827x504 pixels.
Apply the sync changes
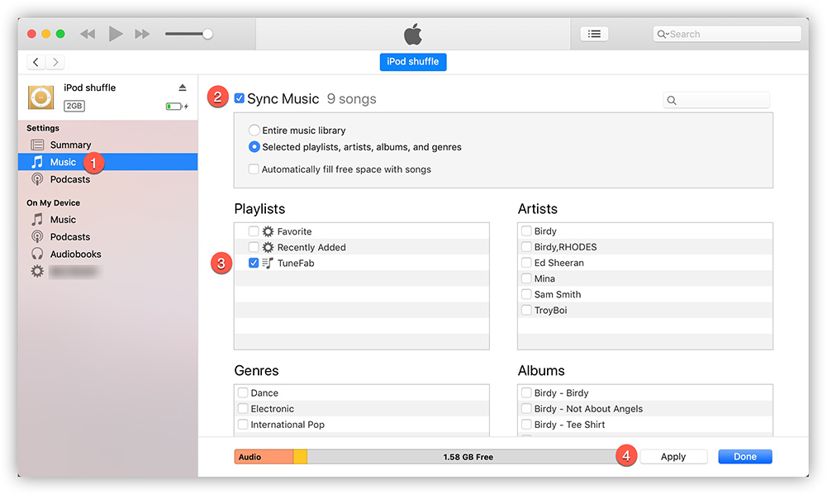(x=674, y=456)
